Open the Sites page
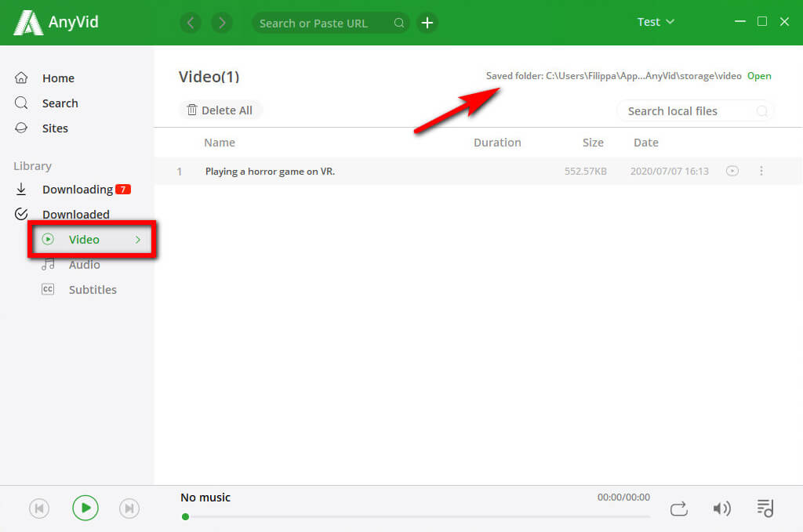Viewport: 803px width, 532px height. [x=55, y=128]
